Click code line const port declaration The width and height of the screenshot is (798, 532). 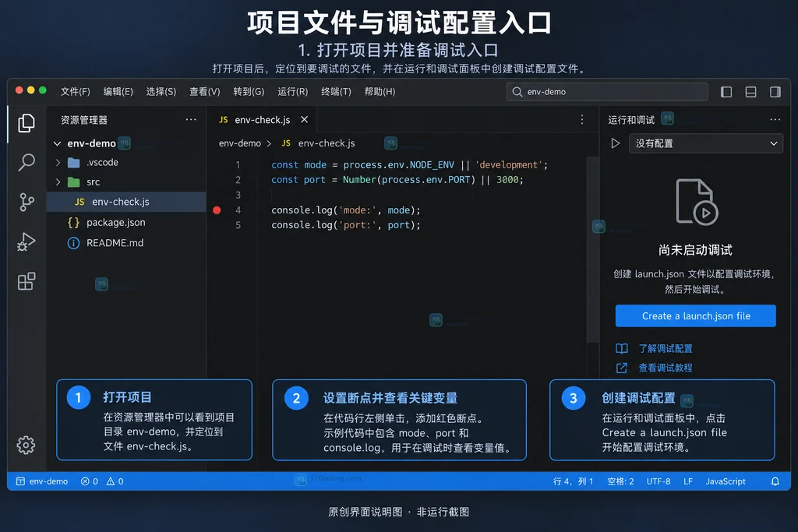tap(397, 179)
